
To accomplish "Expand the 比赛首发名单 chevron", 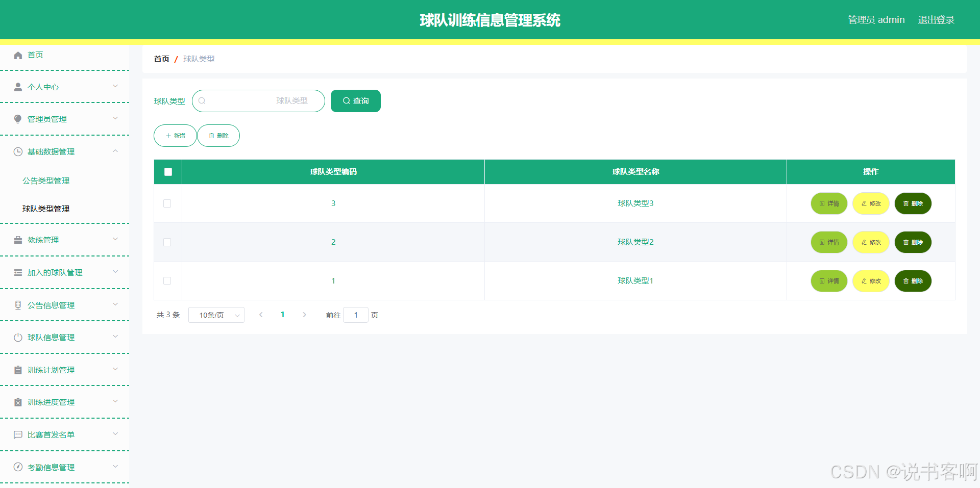I will pyautogui.click(x=115, y=434).
